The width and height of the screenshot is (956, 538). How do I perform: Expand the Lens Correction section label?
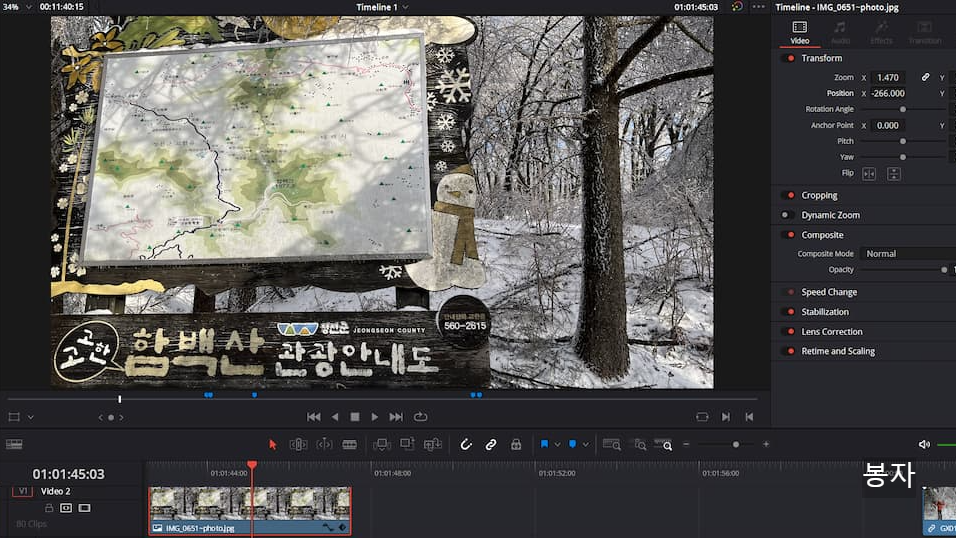(x=832, y=332)
